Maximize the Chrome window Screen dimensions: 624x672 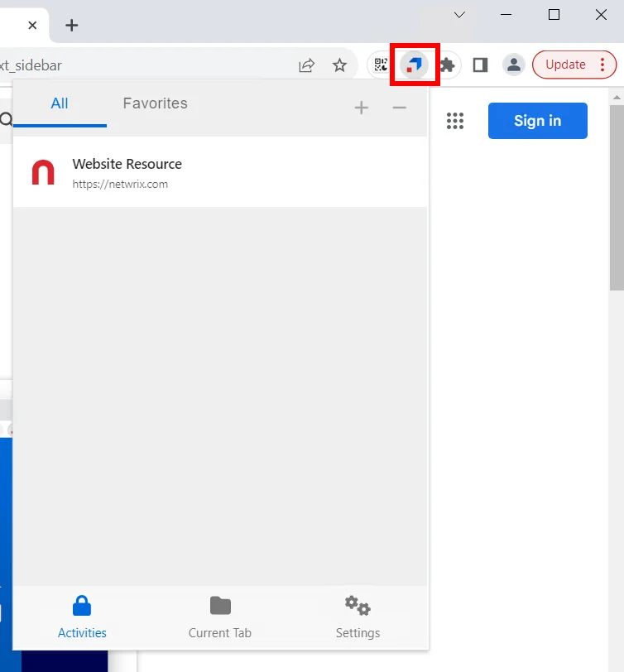[554, 15]
